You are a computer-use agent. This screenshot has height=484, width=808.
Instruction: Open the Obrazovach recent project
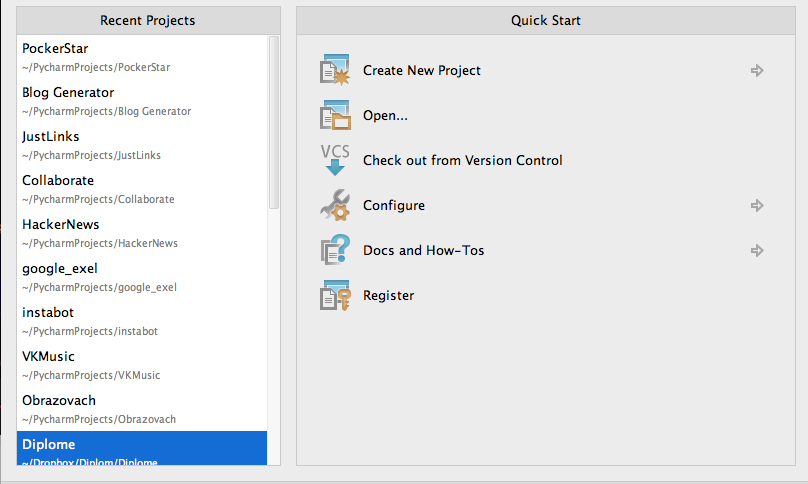142,409
